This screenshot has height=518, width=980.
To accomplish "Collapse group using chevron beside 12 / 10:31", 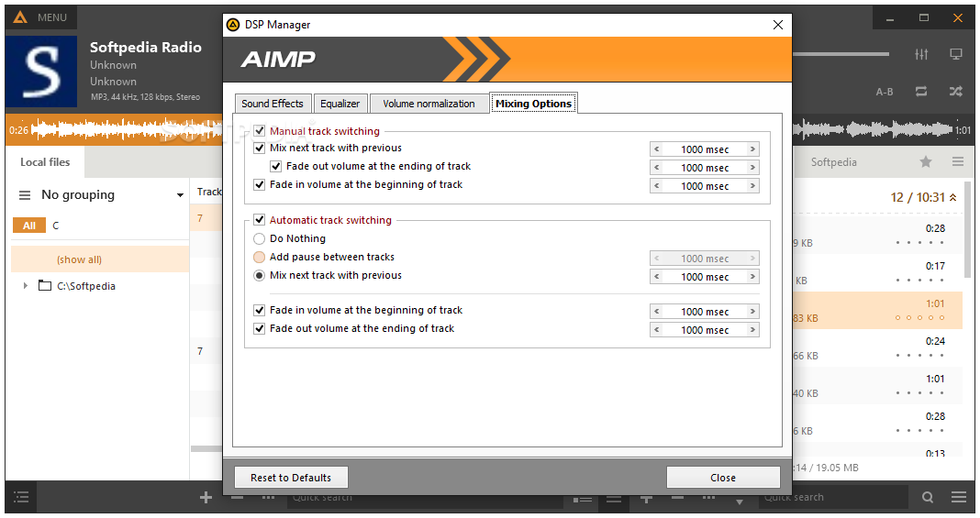I will 953,197.
